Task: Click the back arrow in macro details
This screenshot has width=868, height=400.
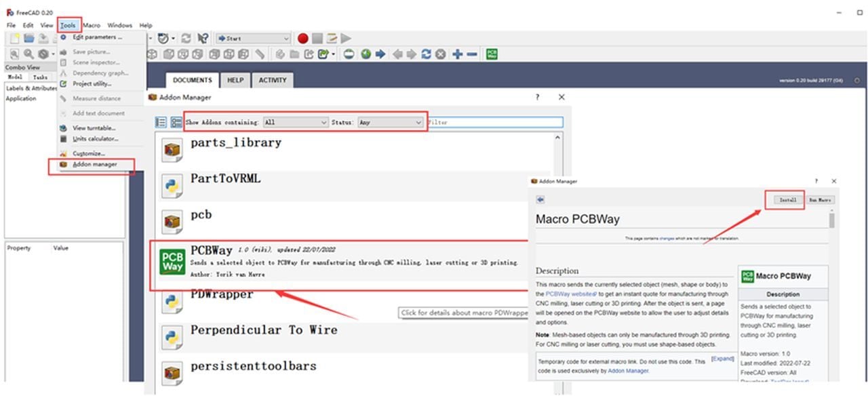Action: click(540, 200)
